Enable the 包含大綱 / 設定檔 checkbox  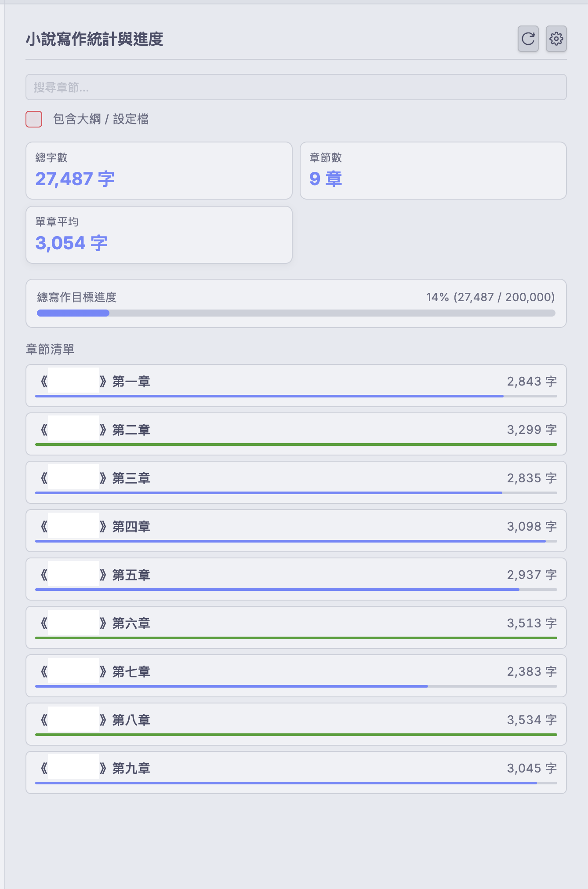[34, 119]
